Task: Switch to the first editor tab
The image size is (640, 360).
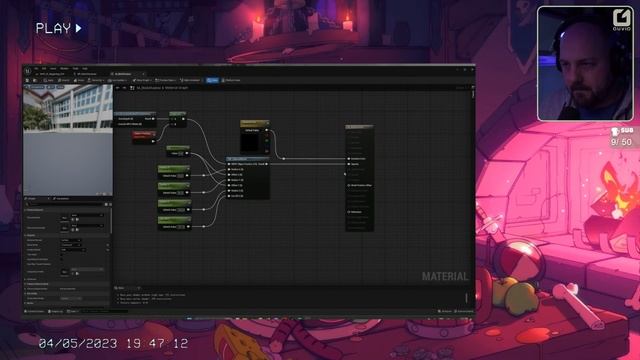Action: pos(51,74)
